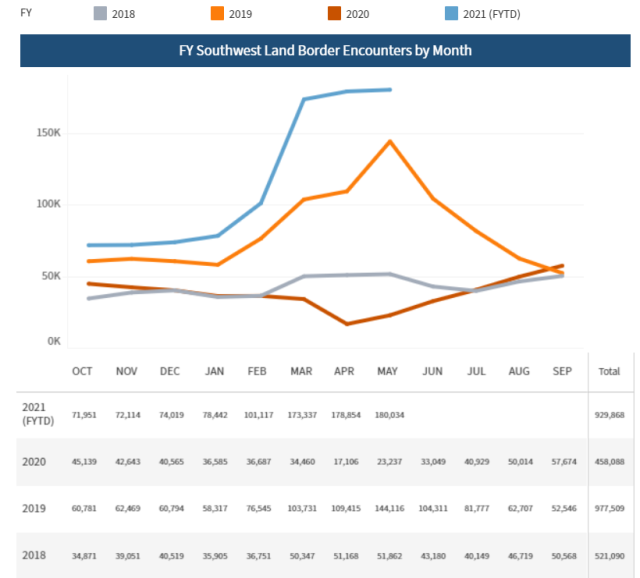Select the 2020 table row label
The image size is (640, 578).
[x=33, y=460]
